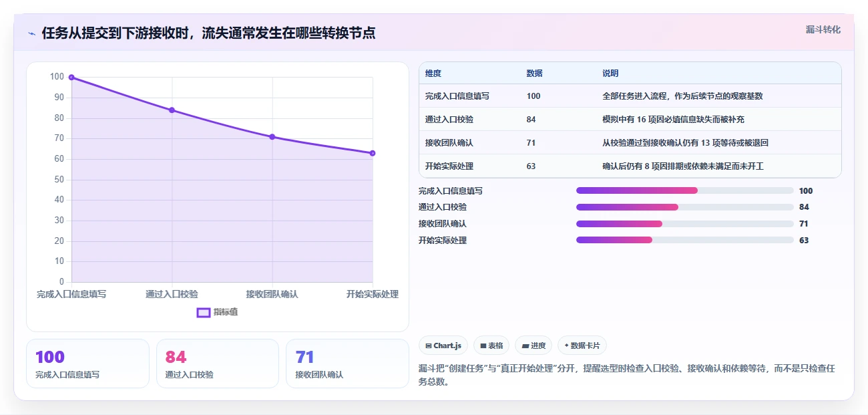Click the 漏斗转化 tag in the header

click(x=823, y=30)
